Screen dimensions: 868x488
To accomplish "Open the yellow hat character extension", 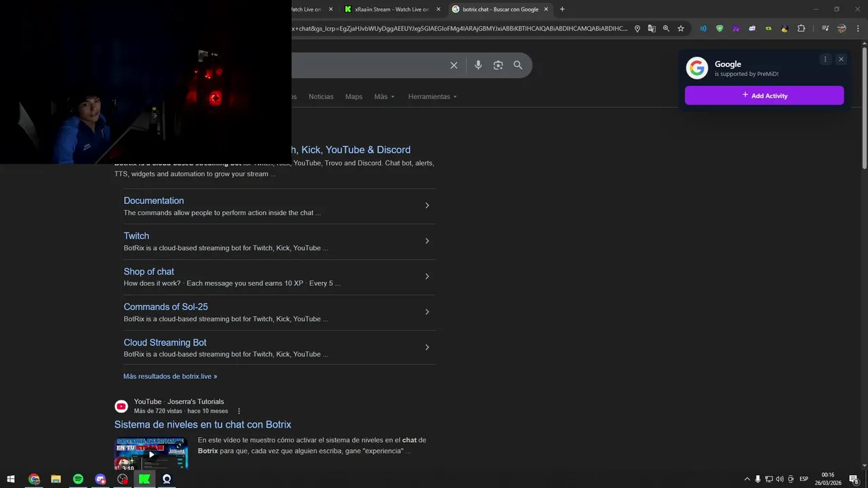I will 785,28.
